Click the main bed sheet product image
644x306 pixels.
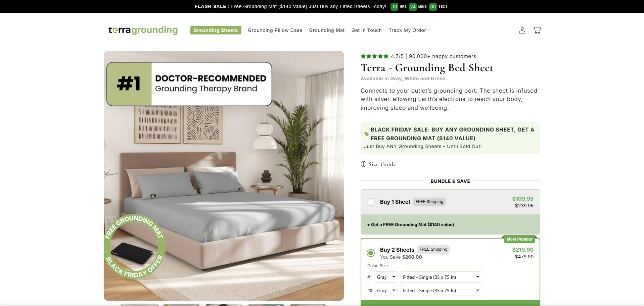coord(224,176)
